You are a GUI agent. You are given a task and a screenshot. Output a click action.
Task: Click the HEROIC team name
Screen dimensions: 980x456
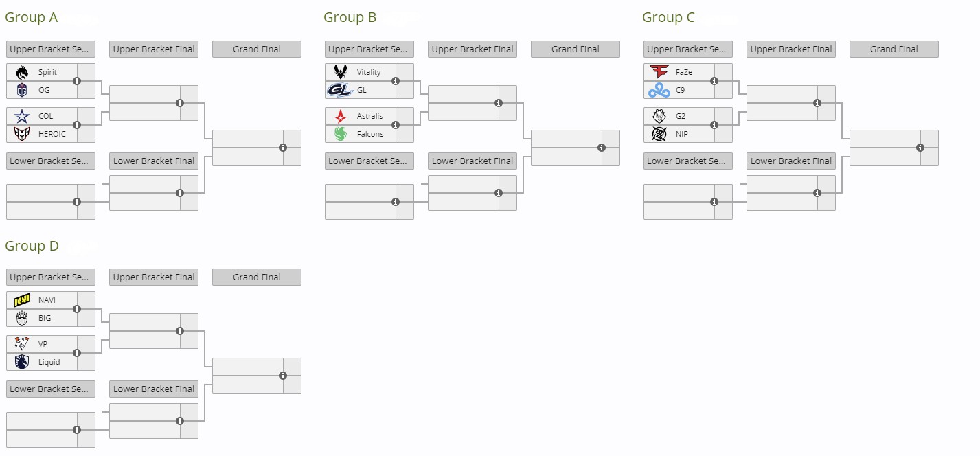(x=52, y=134)
